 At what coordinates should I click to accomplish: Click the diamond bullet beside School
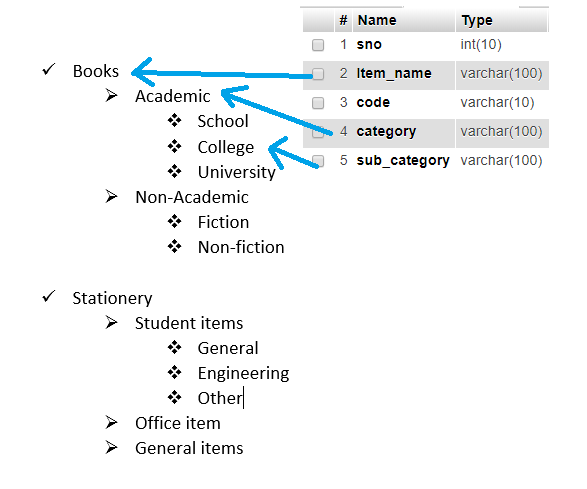point(174,120)
